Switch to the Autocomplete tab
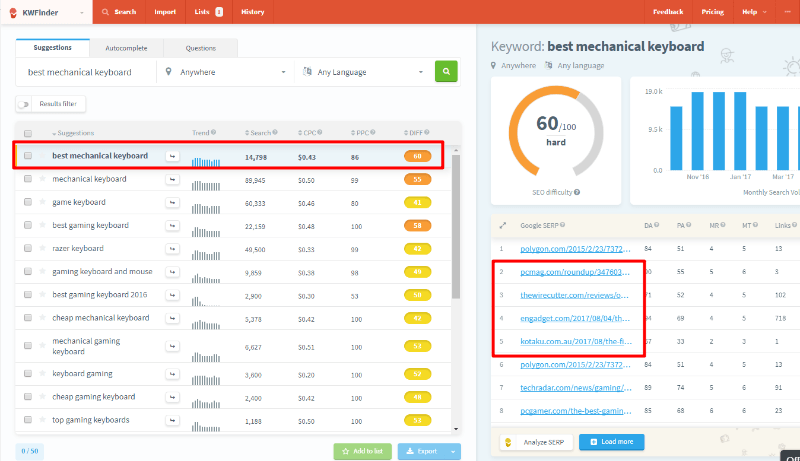The height and width of the screenshot is (461, 800). pos(126,48)
